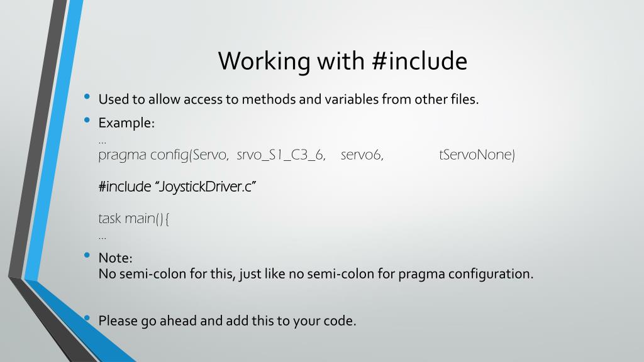Image resolution: width=644 pixels, height=362 pixels.
Task: Click the "pragma config(Servo," text
Action: (x=164, y=155)
